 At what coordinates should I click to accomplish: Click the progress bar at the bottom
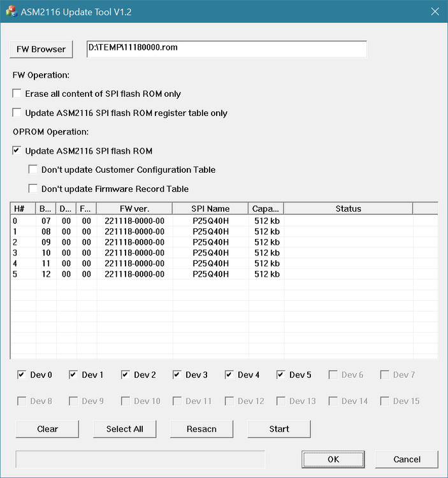point(140,460)
